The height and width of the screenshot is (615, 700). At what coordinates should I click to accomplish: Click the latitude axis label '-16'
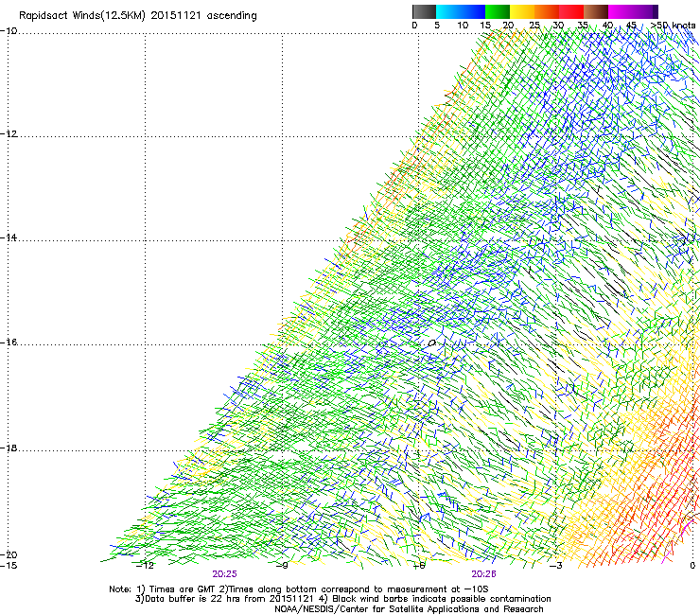(x=9, y=343)
